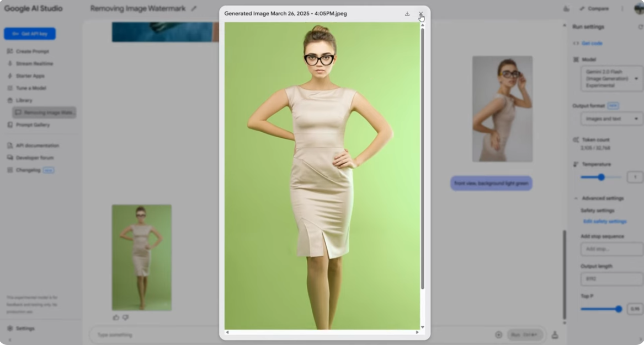Open the API documentation link

38,145
